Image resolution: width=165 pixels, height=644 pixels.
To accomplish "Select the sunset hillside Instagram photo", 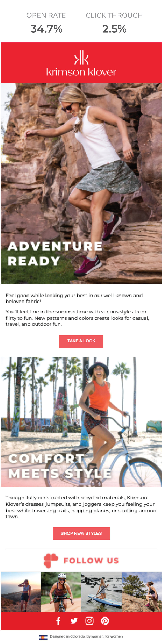I will (x=21, y=592).
